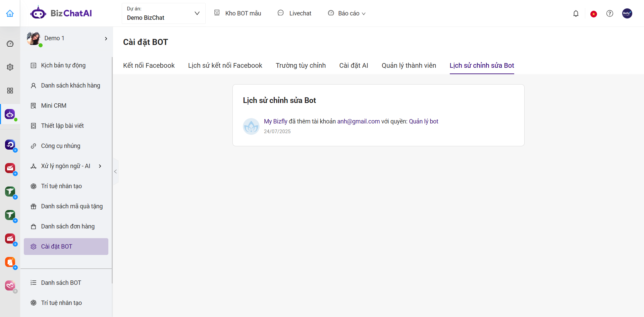This screenshot has width=644, height=317.
Task: Open the Dự án project dropdown
Action: (x=163, y=13)
